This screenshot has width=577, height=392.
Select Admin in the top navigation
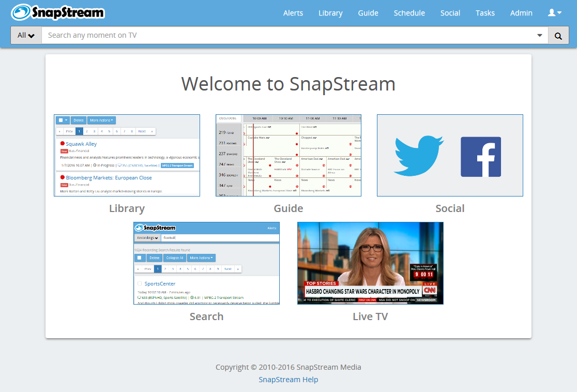[x=521, y=13]
